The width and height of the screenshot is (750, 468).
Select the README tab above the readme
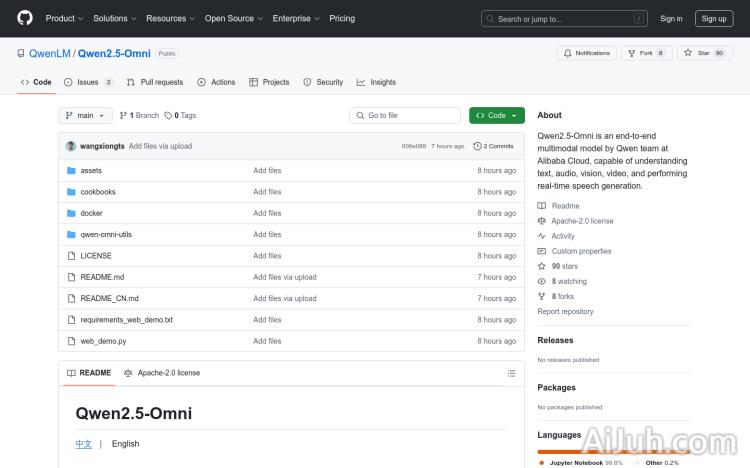89,373
